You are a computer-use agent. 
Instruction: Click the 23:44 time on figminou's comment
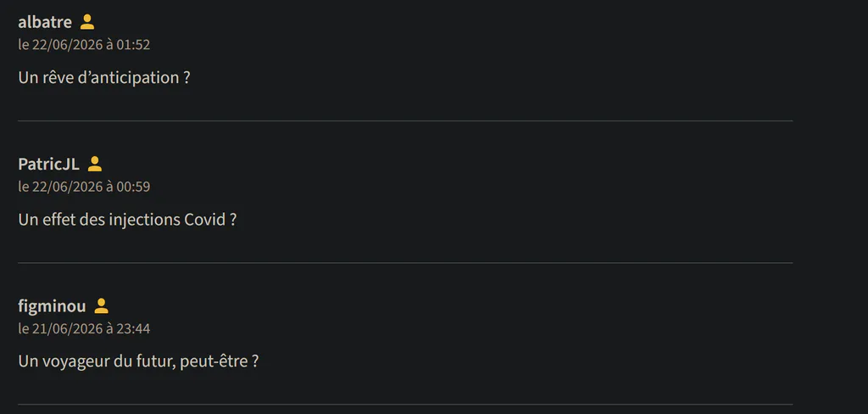133,328
